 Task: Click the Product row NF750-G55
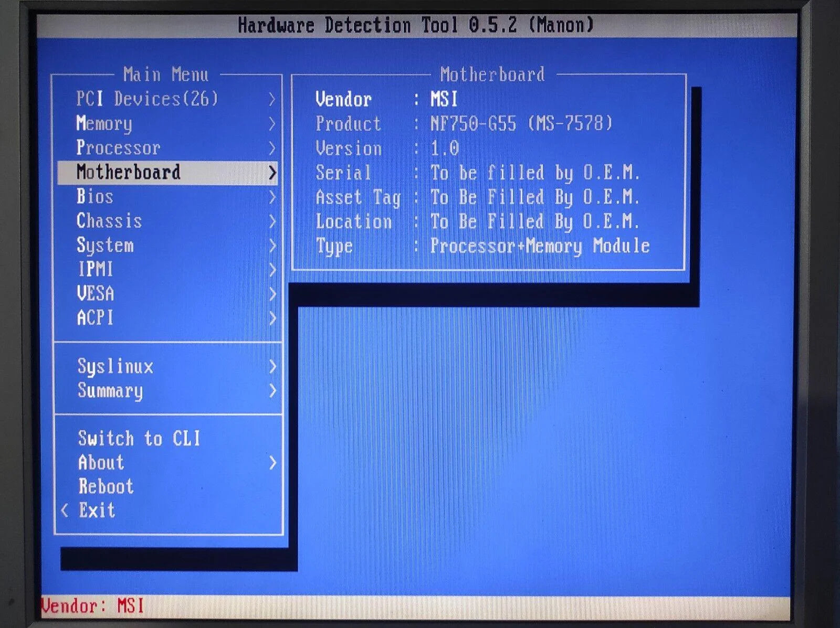(464, 124)
